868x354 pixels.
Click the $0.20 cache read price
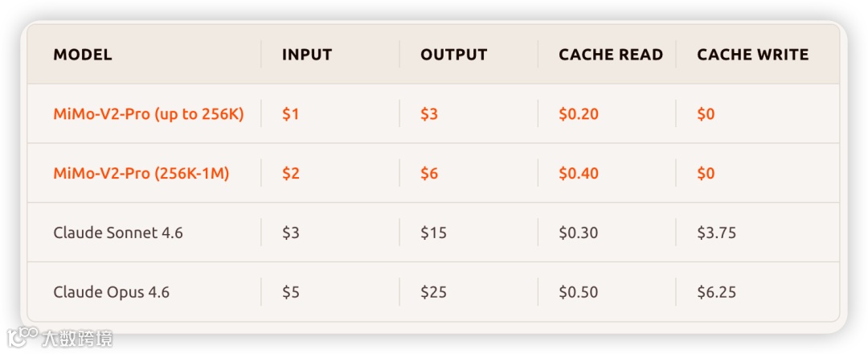pos(579,114)
